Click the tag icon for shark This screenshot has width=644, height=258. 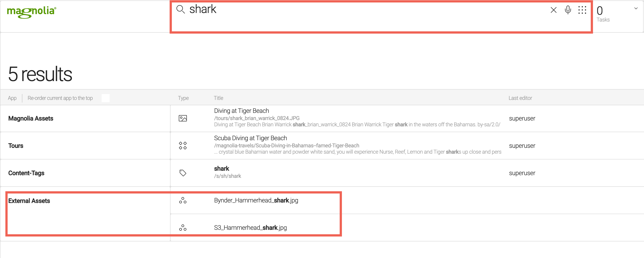[x=183, y=173]
